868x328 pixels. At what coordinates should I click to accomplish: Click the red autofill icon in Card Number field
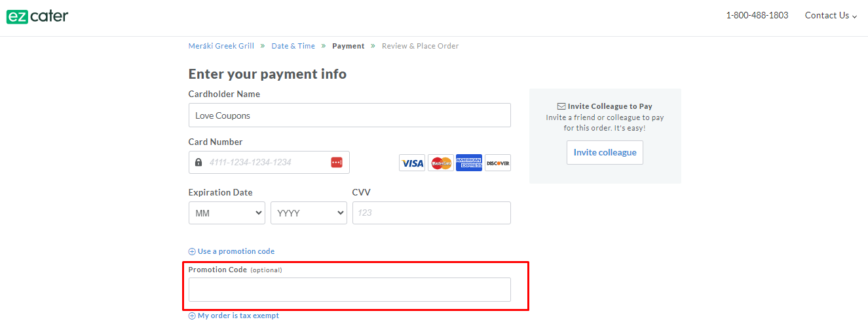point(337,162)
